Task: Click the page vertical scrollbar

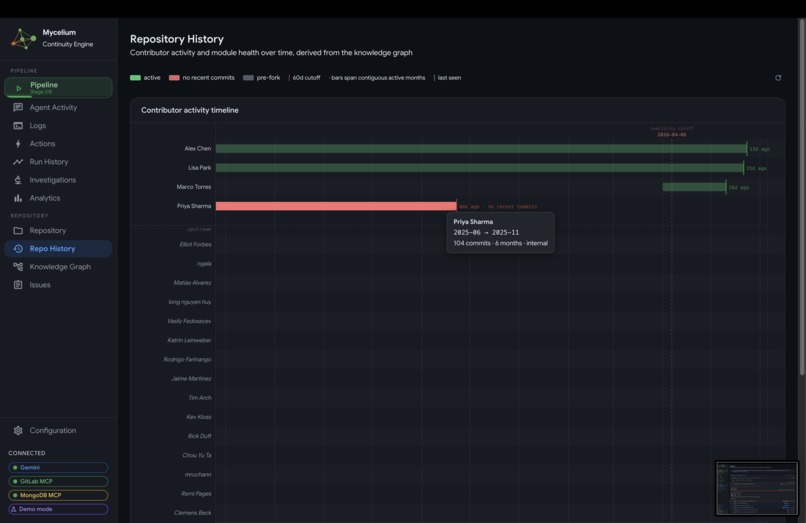Action: pyautogui.click(x=802, y=195)
